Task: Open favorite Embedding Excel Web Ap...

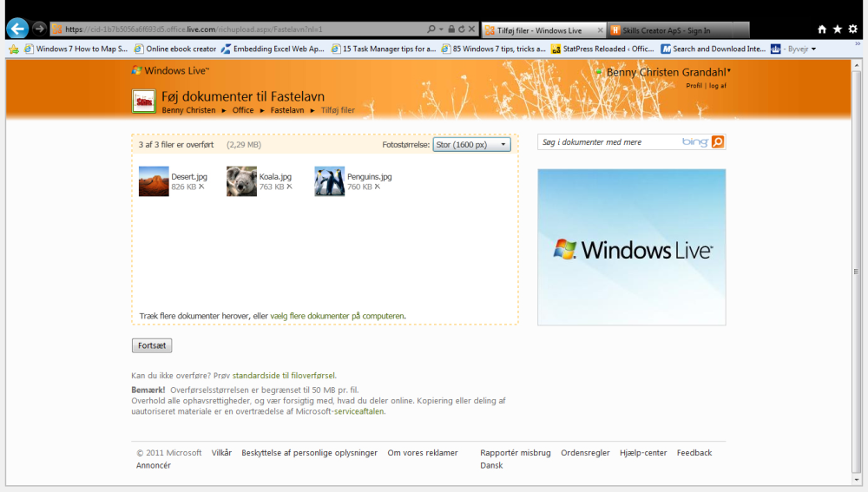Action: 273,49
